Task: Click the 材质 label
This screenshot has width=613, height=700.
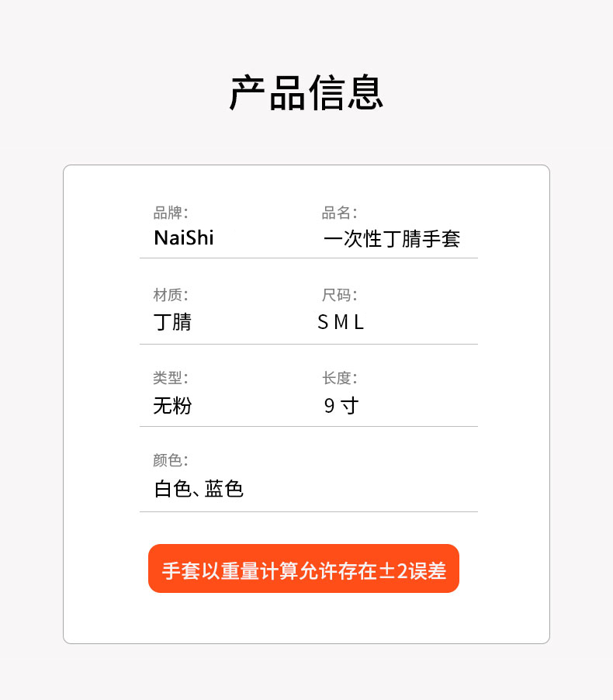Action: pos(171,295)
